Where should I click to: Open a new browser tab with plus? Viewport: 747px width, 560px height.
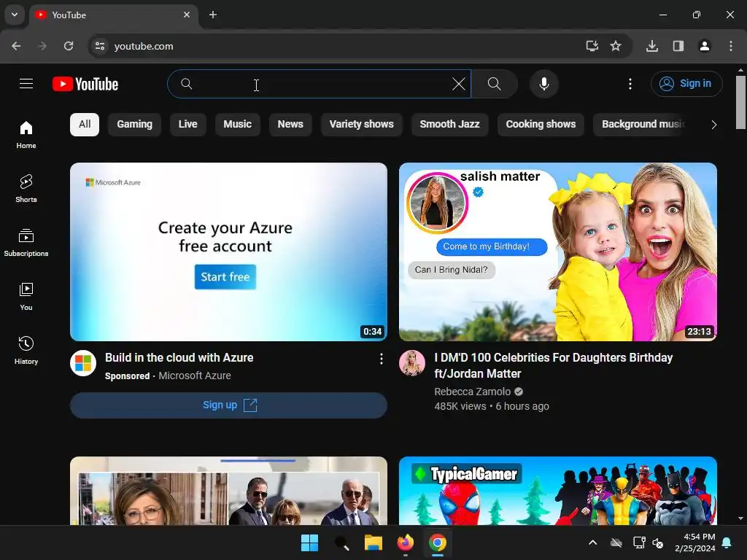(x=213, y=15)
